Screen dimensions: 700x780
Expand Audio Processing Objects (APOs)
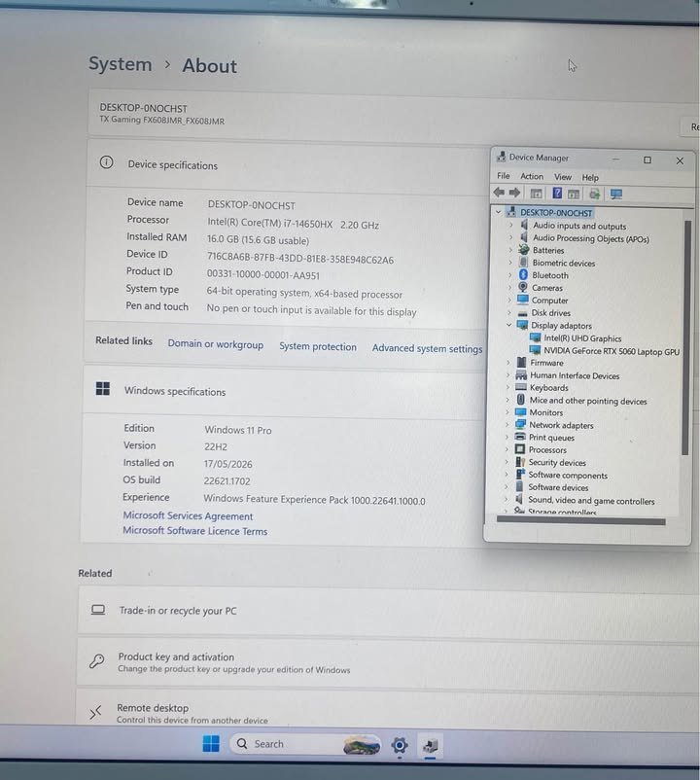[x=510, y=237]
